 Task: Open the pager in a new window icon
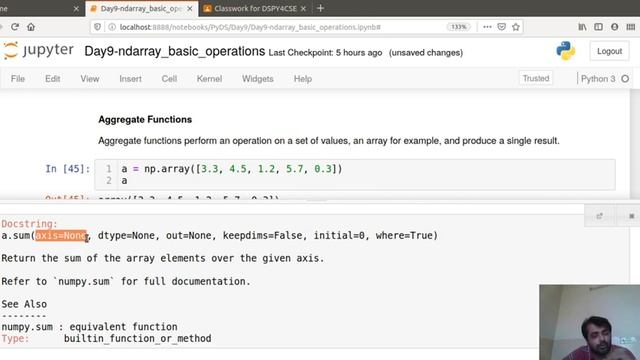[x=599, y=216]
